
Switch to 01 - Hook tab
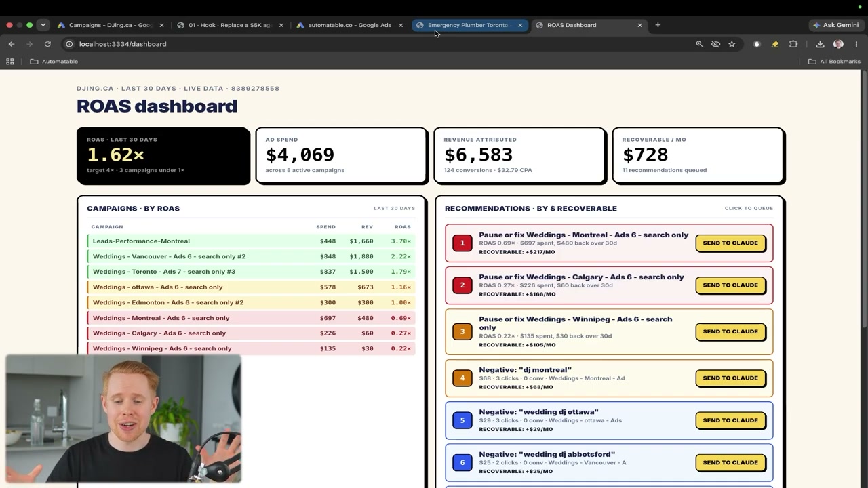click(x=230, y=25)
